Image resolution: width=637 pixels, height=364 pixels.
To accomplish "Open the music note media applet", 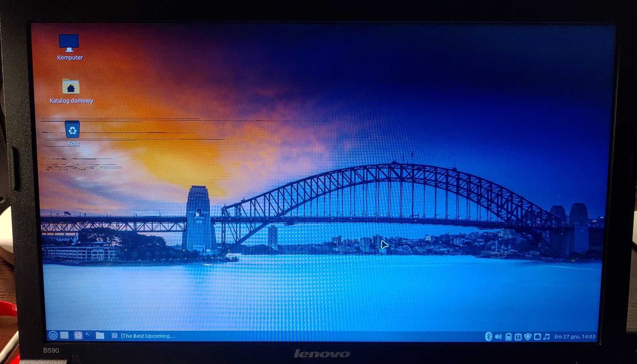I will [x=546, y=337].
